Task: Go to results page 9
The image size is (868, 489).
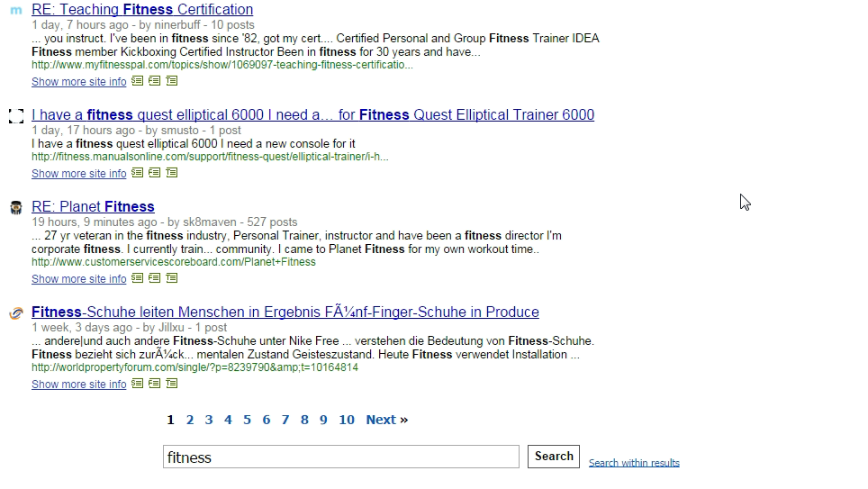Action: 323,420
